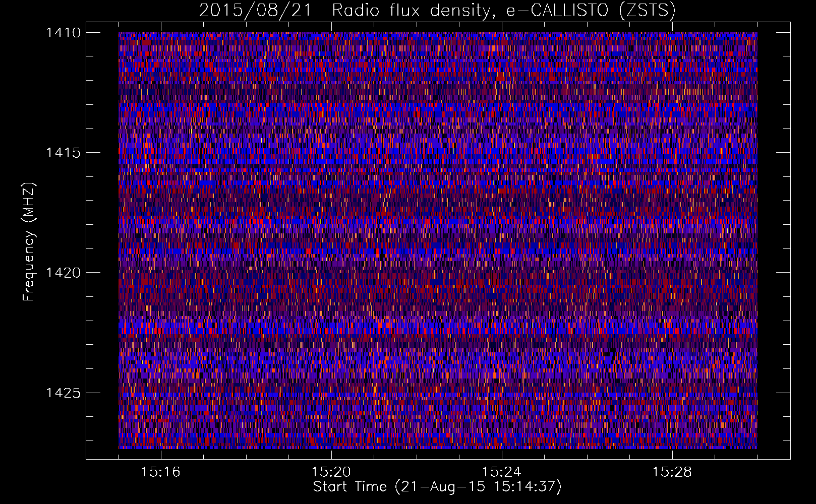816x504 pixels.
Task: Click 'Start Time (21-Aug-15 15:14:37)' label
Action: [437, 487]
